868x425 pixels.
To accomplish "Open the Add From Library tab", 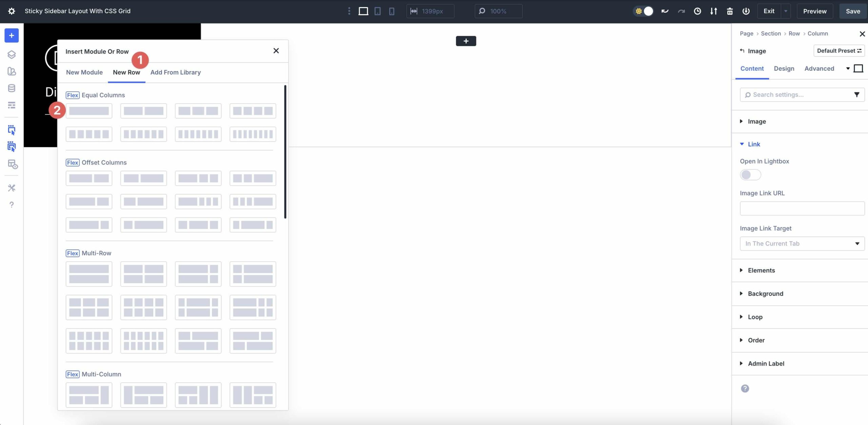I will [x=175, y=72].
